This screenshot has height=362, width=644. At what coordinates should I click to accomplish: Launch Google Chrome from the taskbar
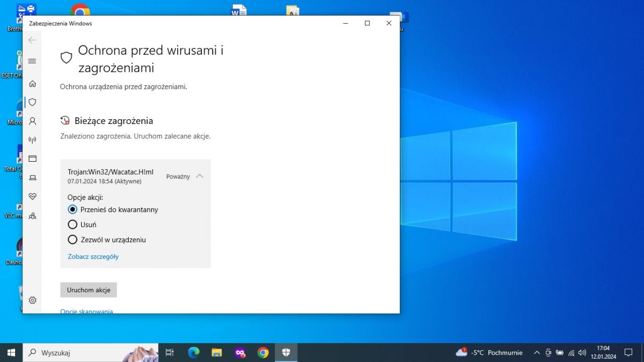[262, 352]
